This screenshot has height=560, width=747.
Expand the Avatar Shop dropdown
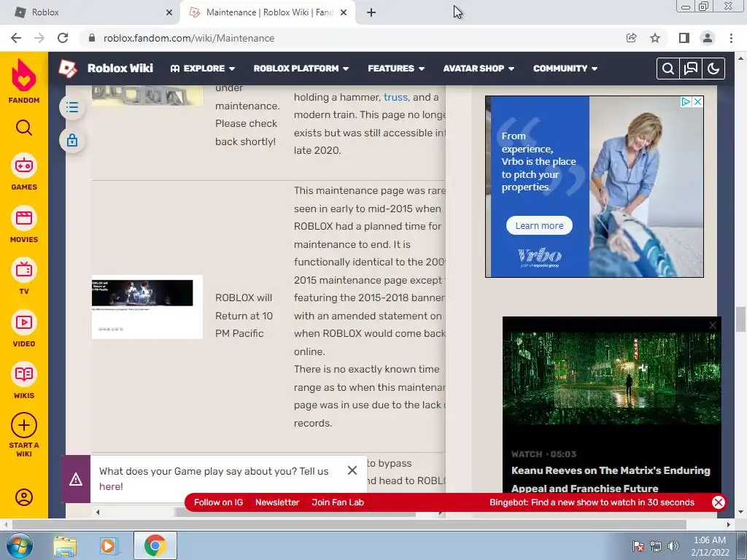point(479,69)
